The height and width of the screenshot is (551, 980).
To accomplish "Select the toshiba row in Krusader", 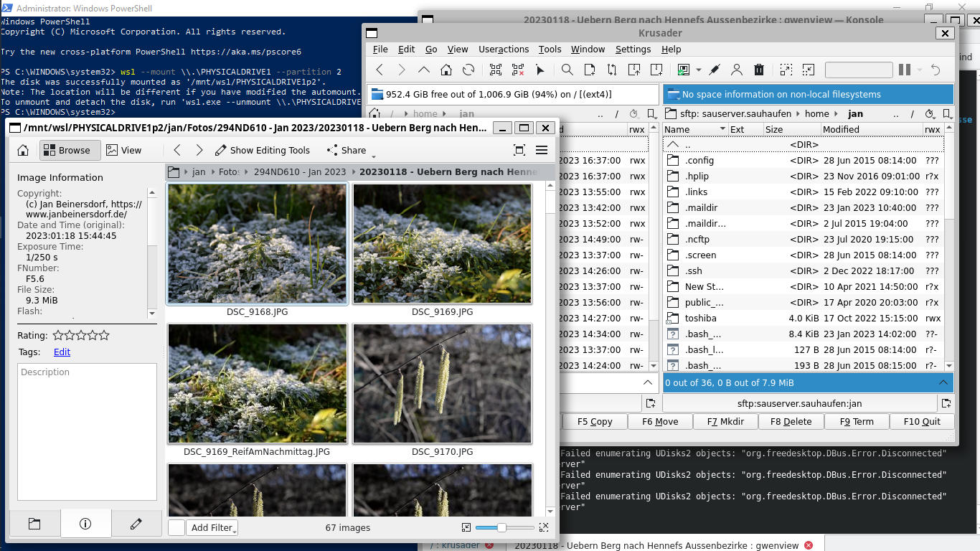I will coord(803,318).
